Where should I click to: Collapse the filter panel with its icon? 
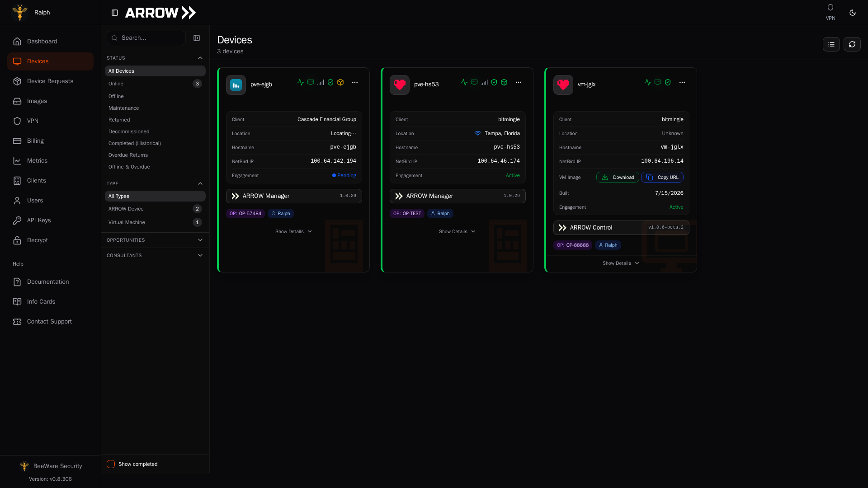click(x=197, y=38)
